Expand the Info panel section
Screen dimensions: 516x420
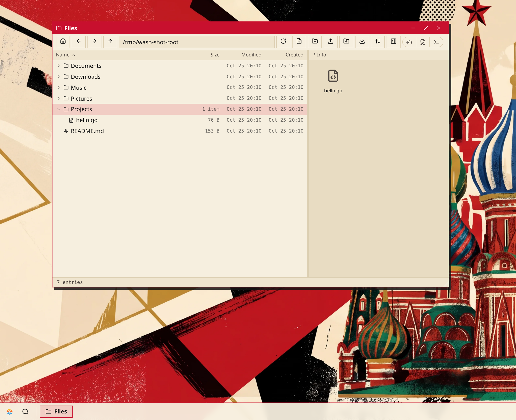pos(319,55)
